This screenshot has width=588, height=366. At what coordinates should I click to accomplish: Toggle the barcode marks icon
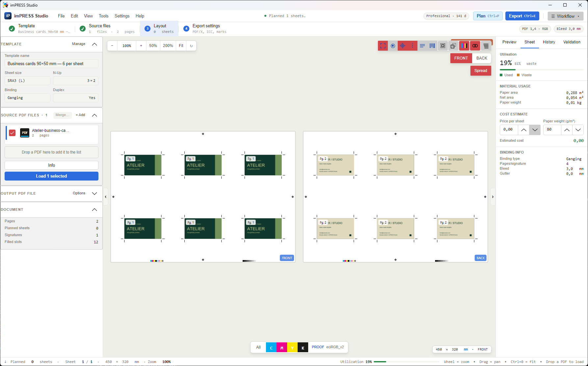coord(432,46)
